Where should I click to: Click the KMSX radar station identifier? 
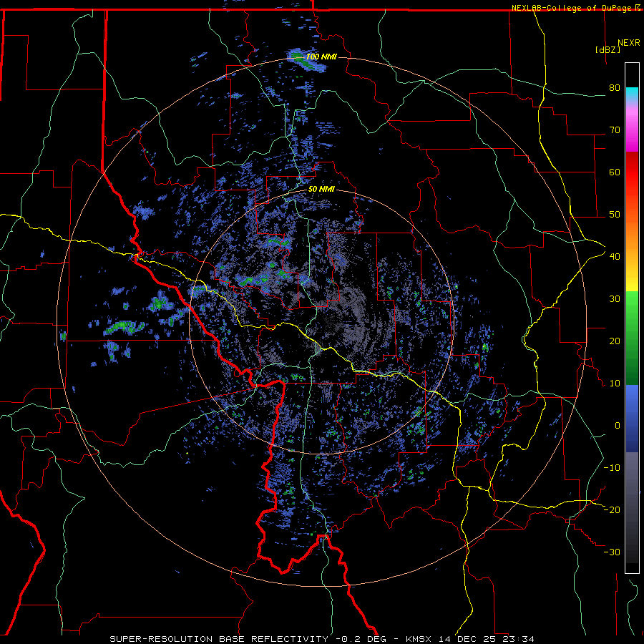[x=419, y=639]
